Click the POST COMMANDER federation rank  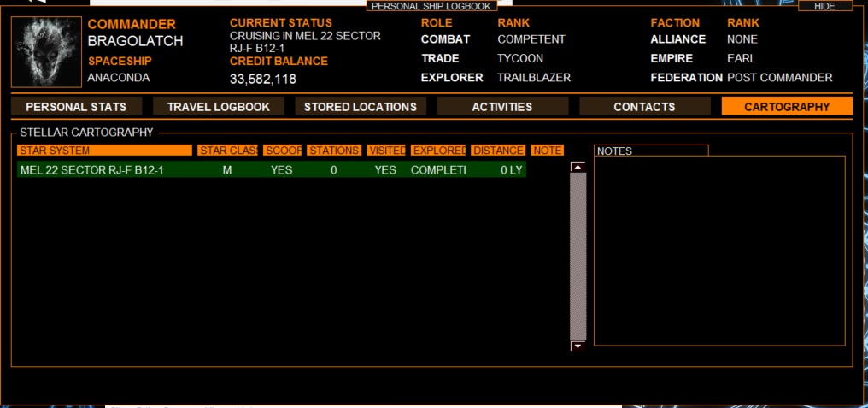(x=780, y=78)
